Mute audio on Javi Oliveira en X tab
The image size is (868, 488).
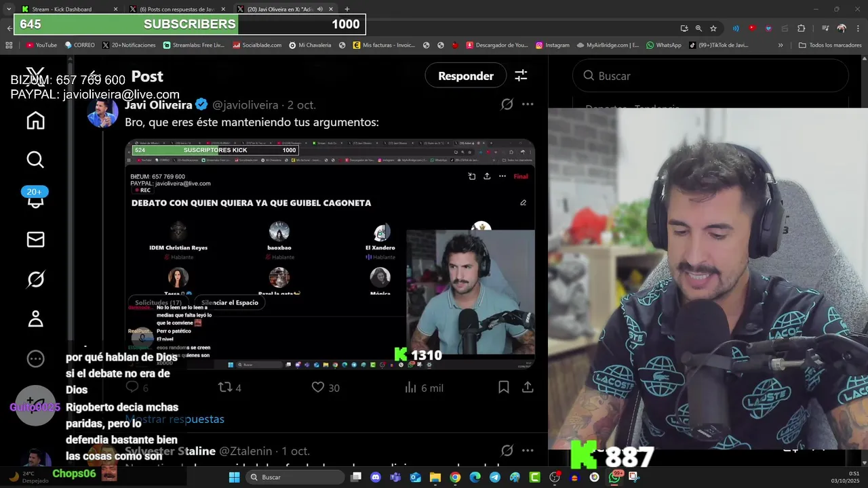[x=319, y=9]
